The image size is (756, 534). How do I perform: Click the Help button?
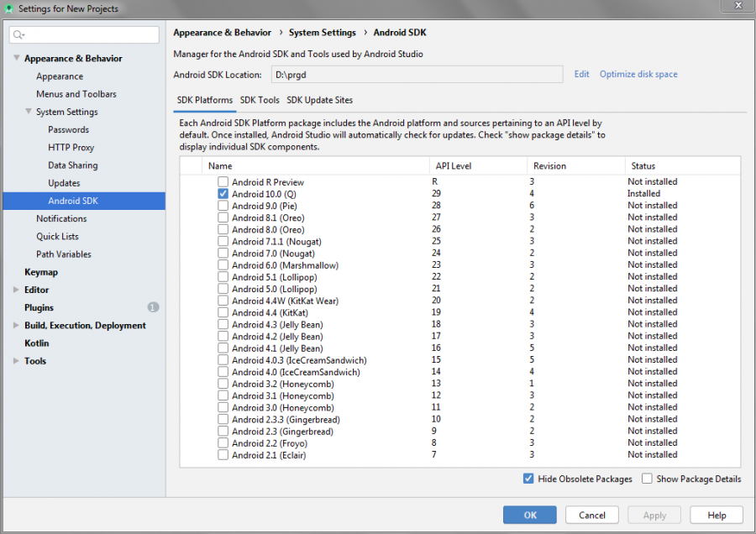[x=717, y=515]
